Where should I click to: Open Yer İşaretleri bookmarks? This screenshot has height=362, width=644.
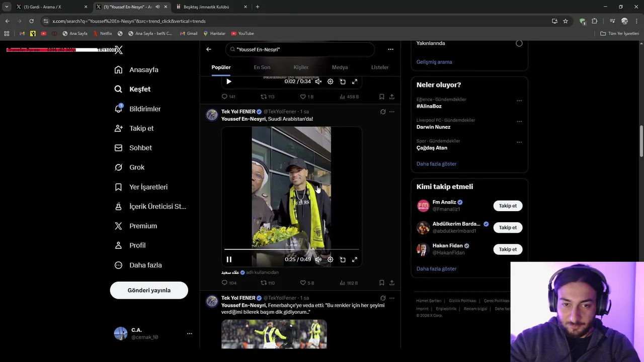141,187
